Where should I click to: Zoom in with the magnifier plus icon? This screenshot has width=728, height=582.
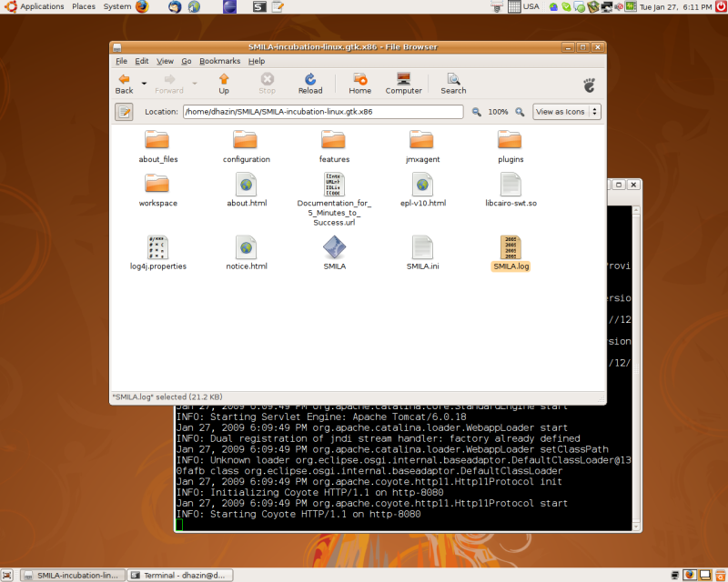520,112
